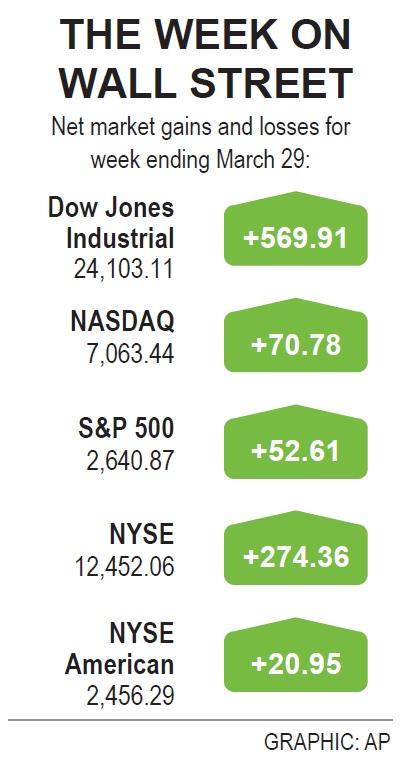Click the green +70.78 NASDAQ badge
This screenshot has height=766, width=403.
296,335
